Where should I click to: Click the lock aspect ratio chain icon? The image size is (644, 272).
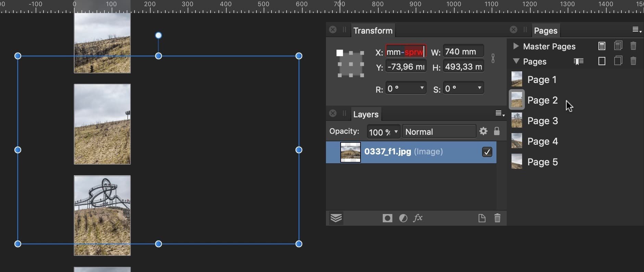(493, 58)
